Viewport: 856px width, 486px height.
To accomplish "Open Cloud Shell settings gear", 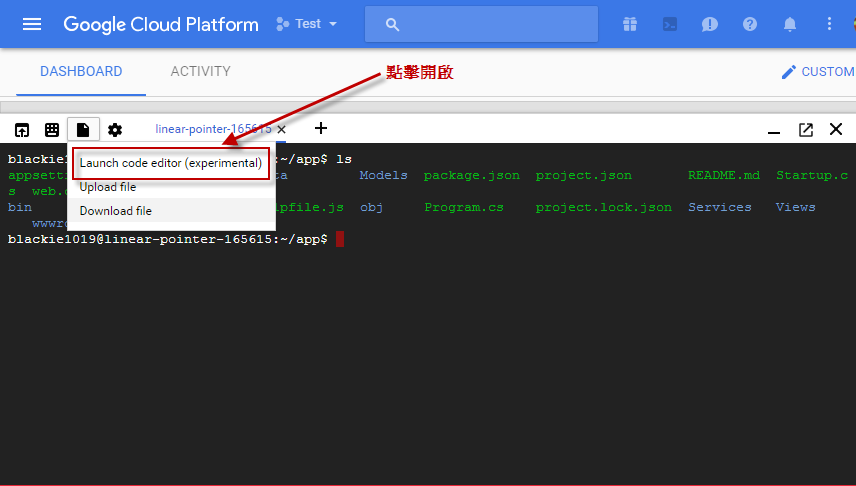I will (115, 130).
